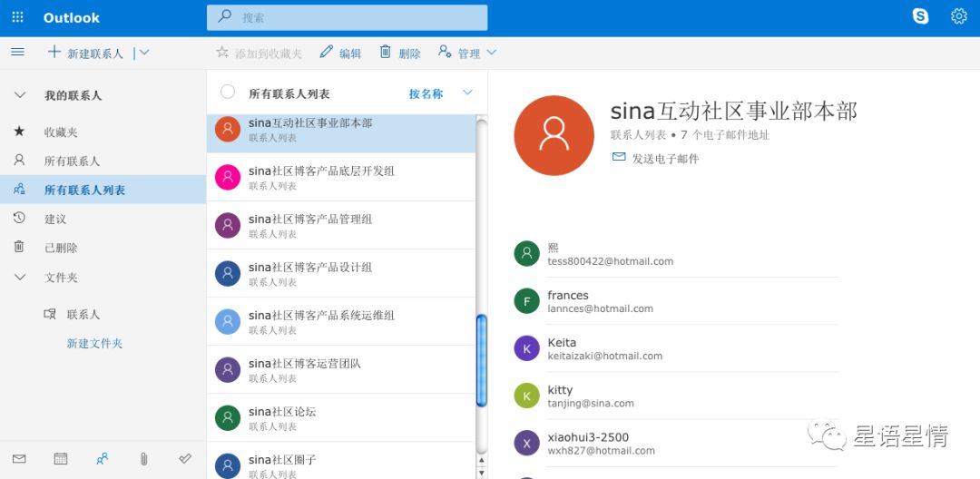Click avatar of sina社区博客产品管理组
Viewport: 980px width, 479px height.
[x=228, y=226]
